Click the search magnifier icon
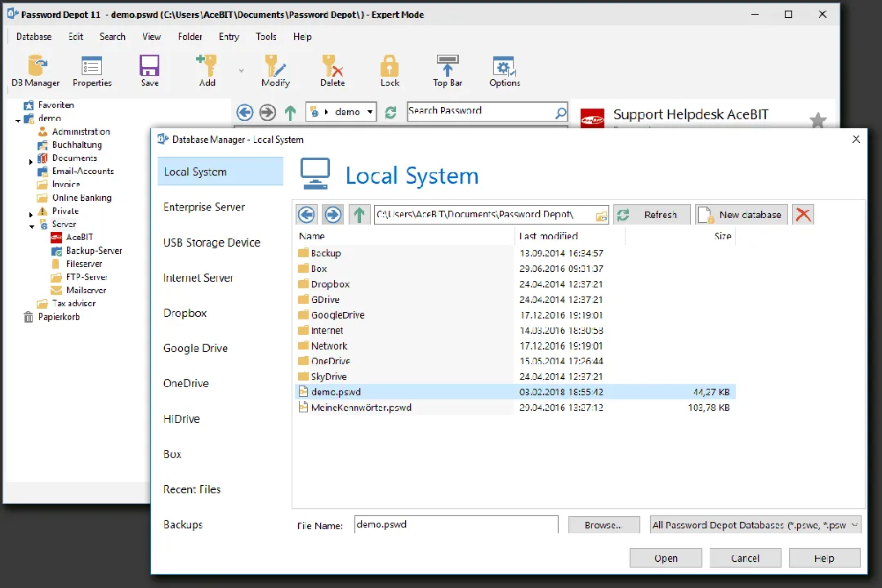The width and height of the screenshot is (882, 588). click(x=560, y=113)
